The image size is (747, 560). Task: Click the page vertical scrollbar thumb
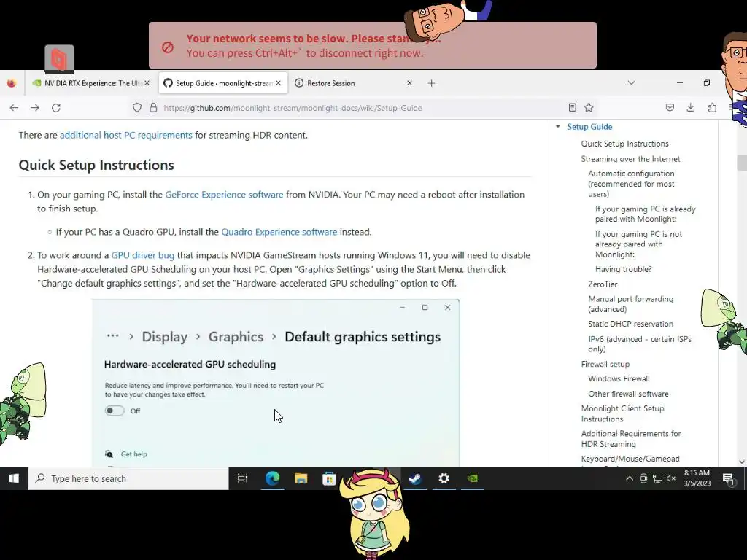pyautogui.click(x=742, y=163)
